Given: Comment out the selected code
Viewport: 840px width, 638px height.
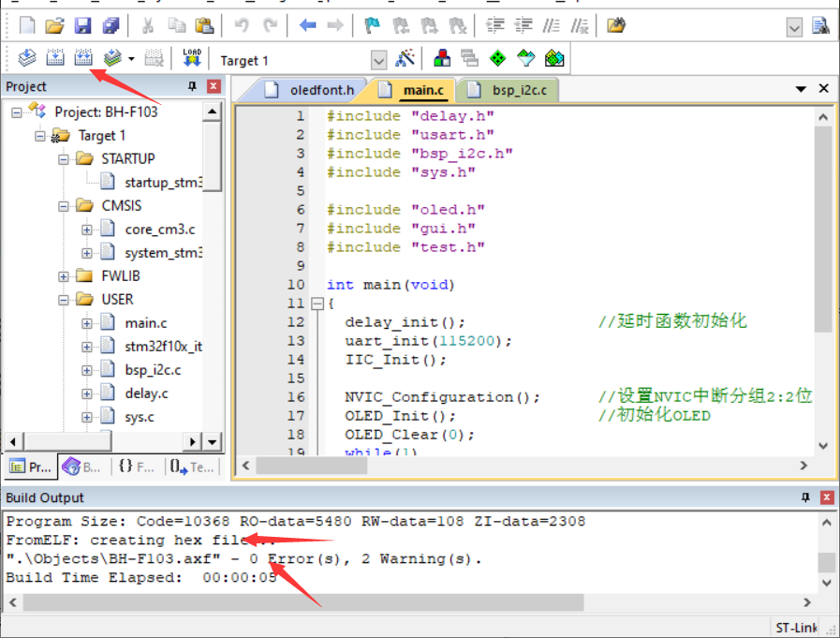Looking at the screenshot, I should [x=552, y=25].
